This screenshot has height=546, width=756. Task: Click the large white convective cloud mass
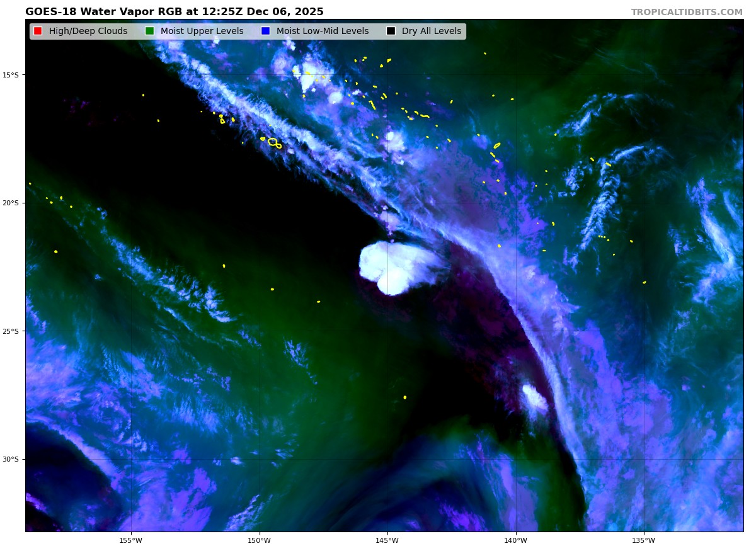click(x=394, y=266)
